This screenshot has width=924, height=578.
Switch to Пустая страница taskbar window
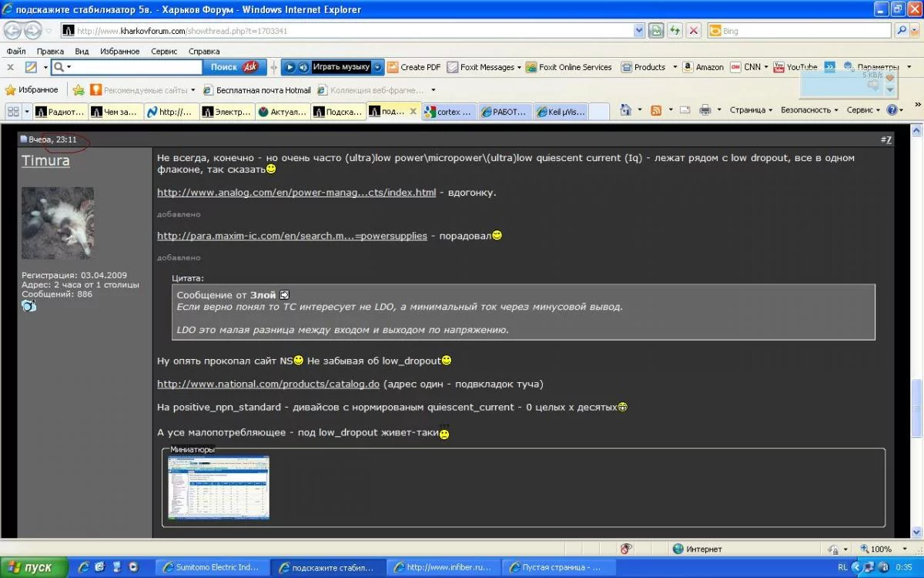tap(561, 567)
